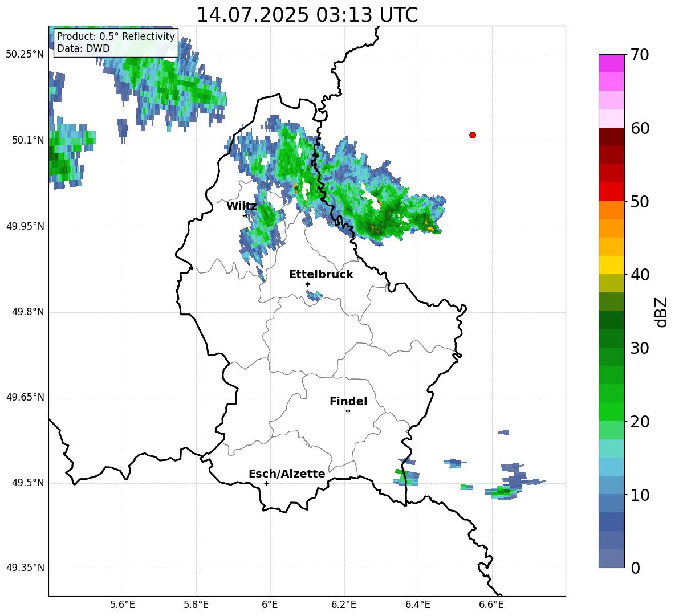Image resolution: width=675 pixels, height=616 pixels.
Task: Click the dark green colorbar swatch just above 30
Action: tap(611, 338)
